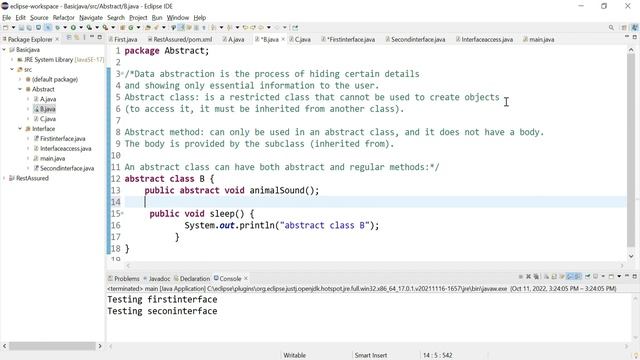Expand the JRE System Library node
The width and height of the screenshot is (640, 360).
pyautogui.click(x=12, y=60)
